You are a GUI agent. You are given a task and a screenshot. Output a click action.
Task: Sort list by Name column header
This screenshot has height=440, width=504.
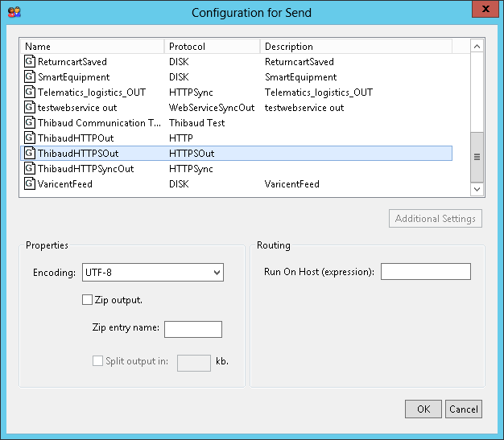click(93, 47)
